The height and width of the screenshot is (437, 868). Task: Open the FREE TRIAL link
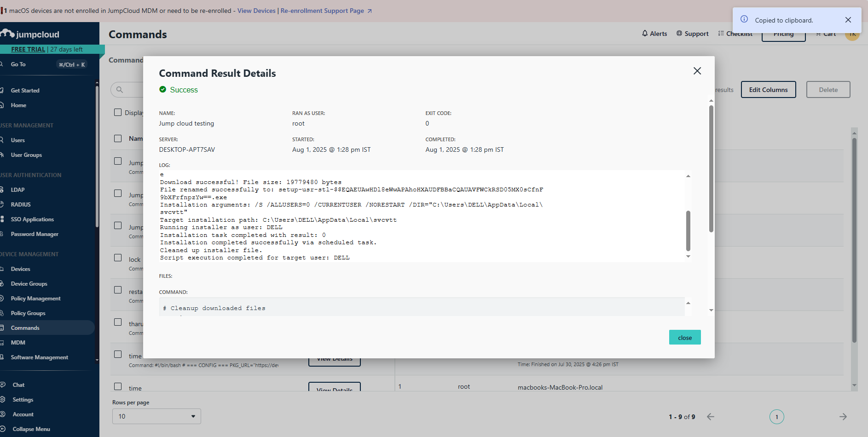pos(28,49)
